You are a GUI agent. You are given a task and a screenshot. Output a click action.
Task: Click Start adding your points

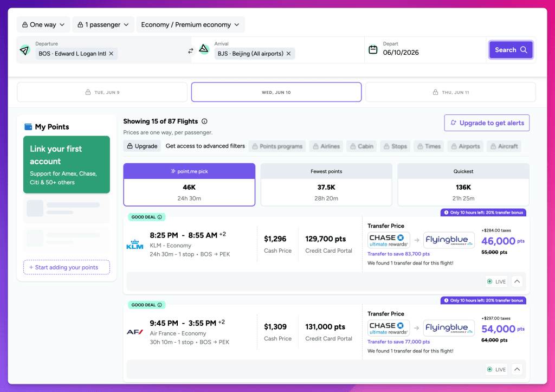pyautogui.click(x=67, y=267)
